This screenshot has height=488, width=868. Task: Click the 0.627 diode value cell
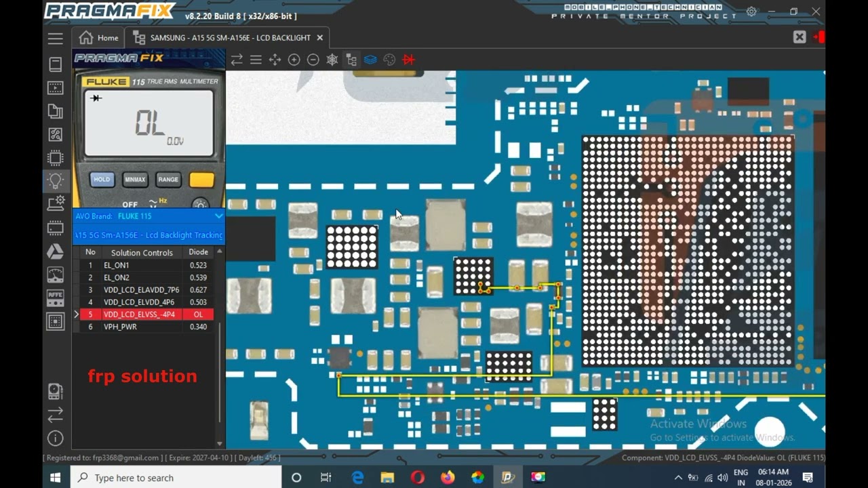click(198, 290)
